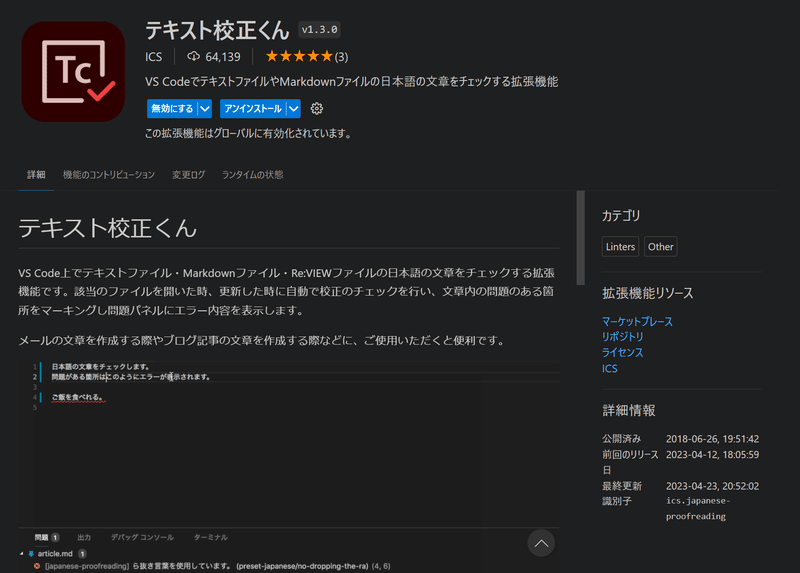The height and width of the screenshot is (573, 800).
Task: Click the problems count badge beside 問題
Action: (x=55, y=537)
